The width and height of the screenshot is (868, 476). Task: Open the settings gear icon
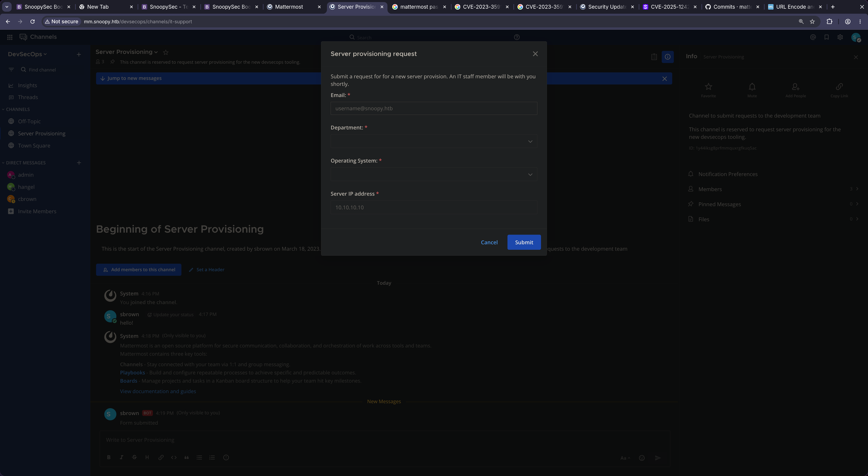(840, 37)
